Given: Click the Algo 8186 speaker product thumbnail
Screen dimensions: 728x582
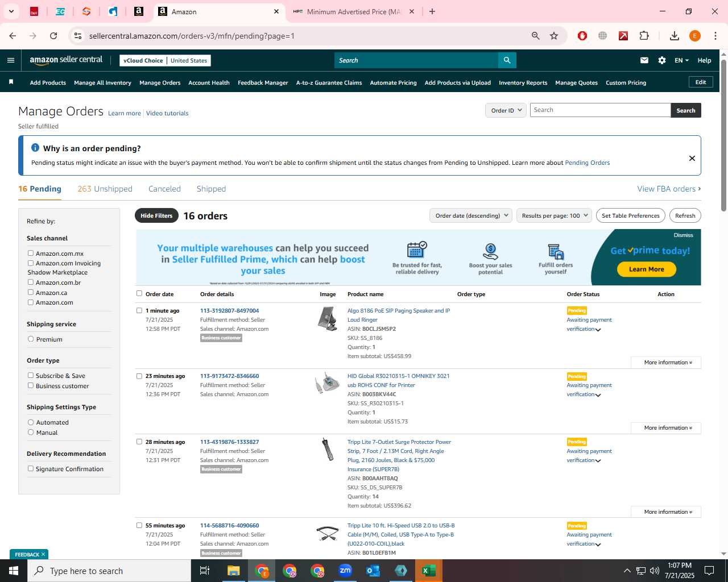Looking at the screenshot, I should point(328,318).
